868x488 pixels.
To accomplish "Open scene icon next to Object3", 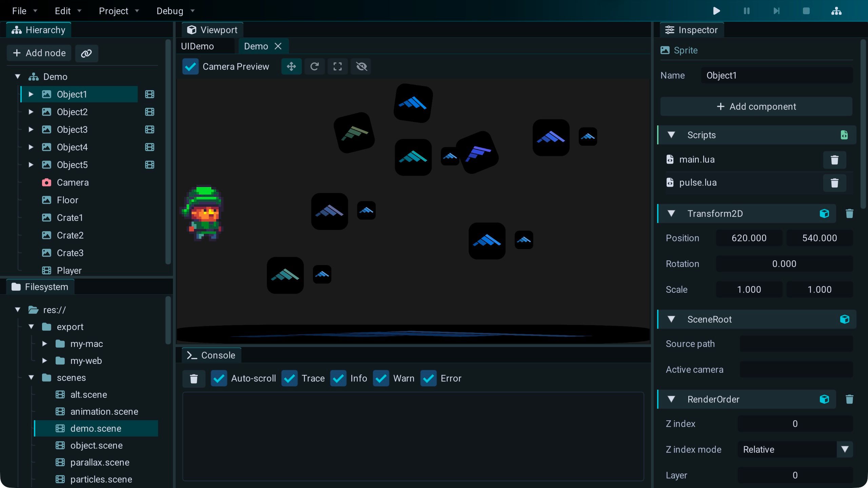I will coord(150,129).
